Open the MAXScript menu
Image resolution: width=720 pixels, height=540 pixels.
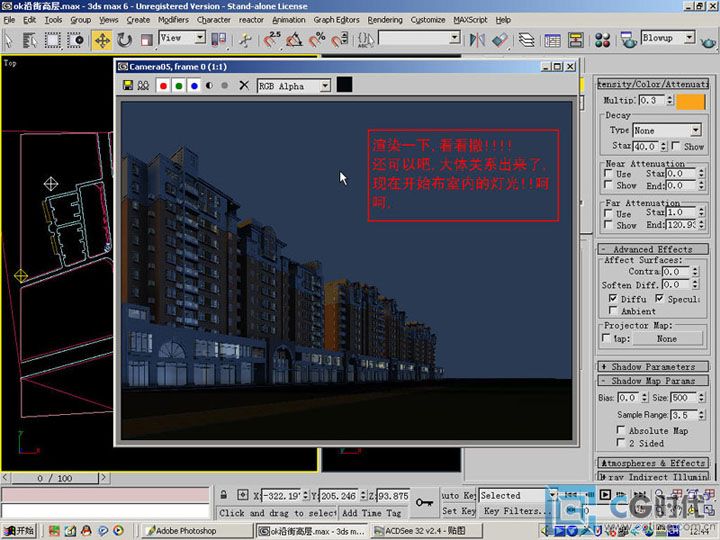click(470, 20)
